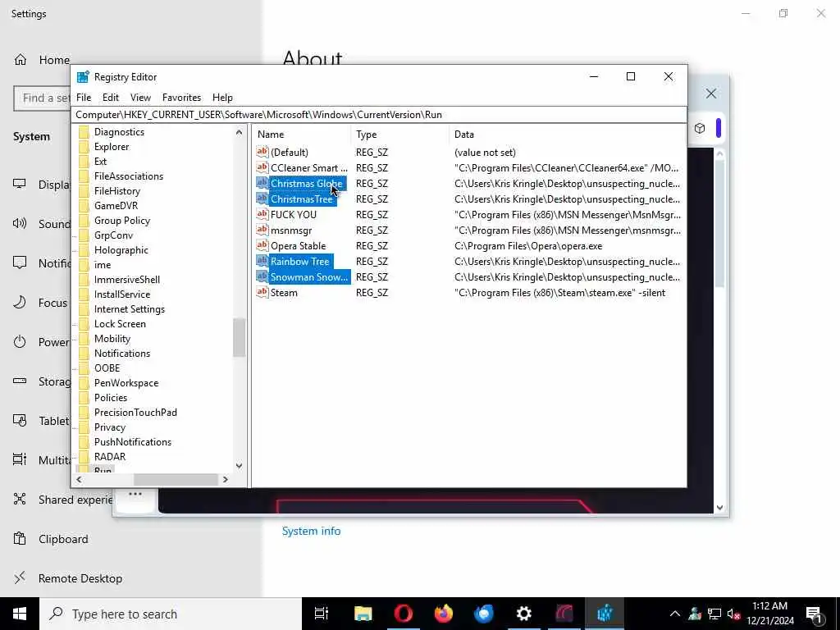Select the (Default) registry value
Image resolution: width=840 pixels, height=630 pixels.
290,152
